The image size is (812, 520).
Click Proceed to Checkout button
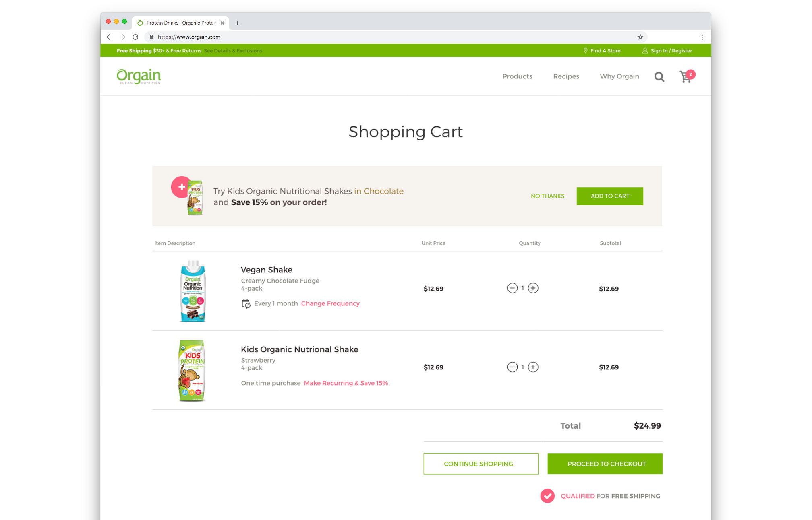click(605, 464)
